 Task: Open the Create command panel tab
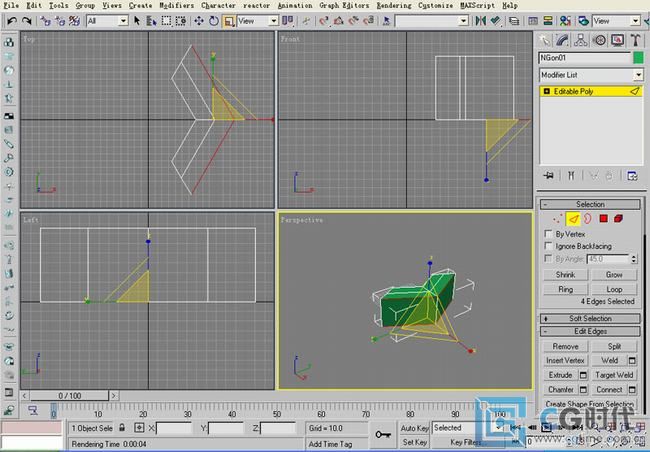(x=544, y=40)
